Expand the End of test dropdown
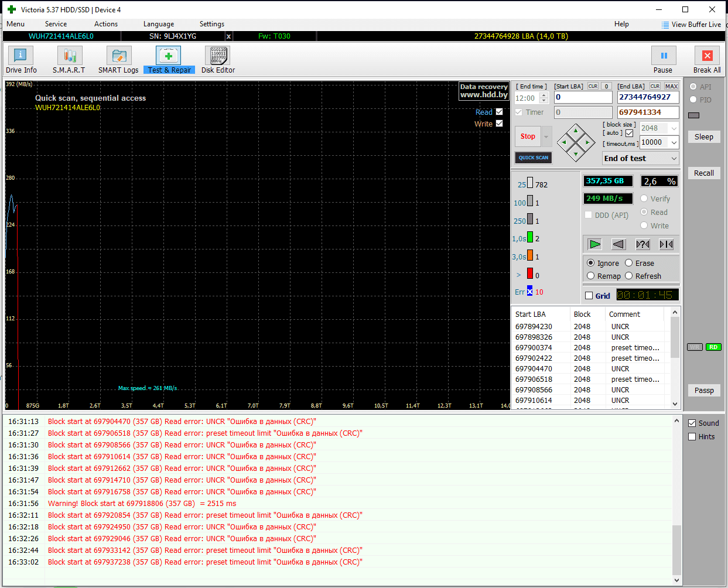This screenshot has width=728, height=588. pos(674,159)
